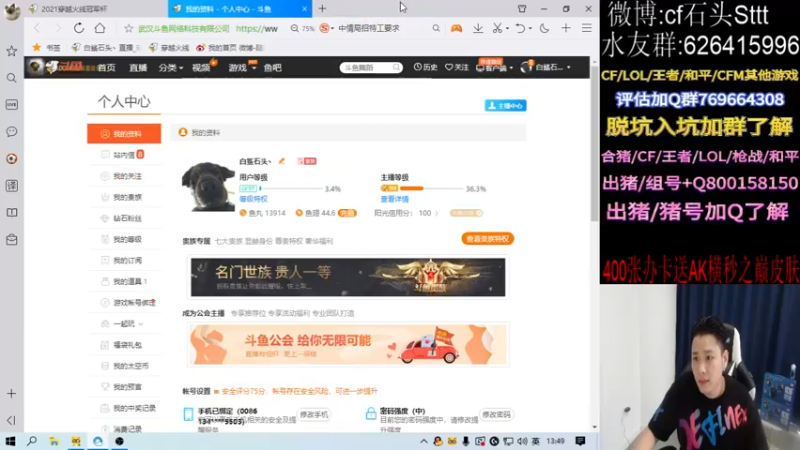This screenshot has height=450, width=800.
Task: Open the game controller toolbar icon
Action: pos(456,29)
